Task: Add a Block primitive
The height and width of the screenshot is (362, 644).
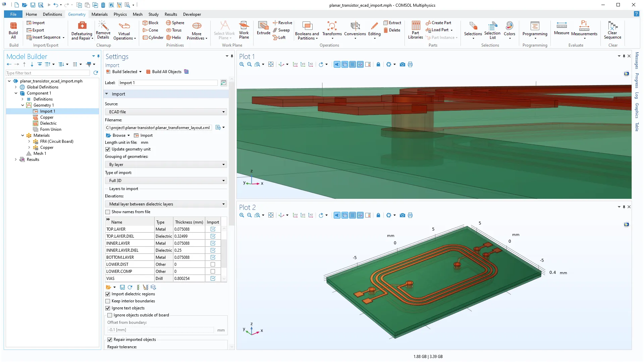Action: (150, 23)
